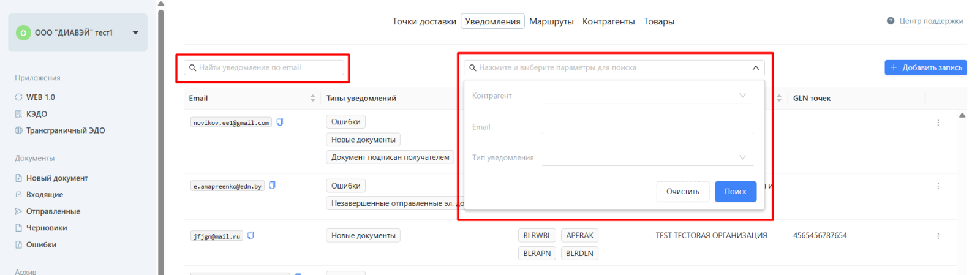Copy the novikov.ee1@gmail.com email address
980x275 pixels.
tap(280, 122)
